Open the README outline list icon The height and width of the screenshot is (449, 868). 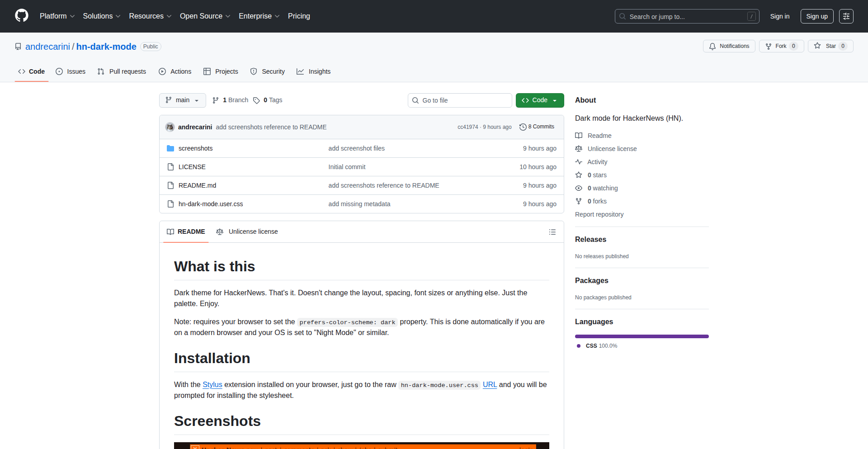(x=552, y=232)
